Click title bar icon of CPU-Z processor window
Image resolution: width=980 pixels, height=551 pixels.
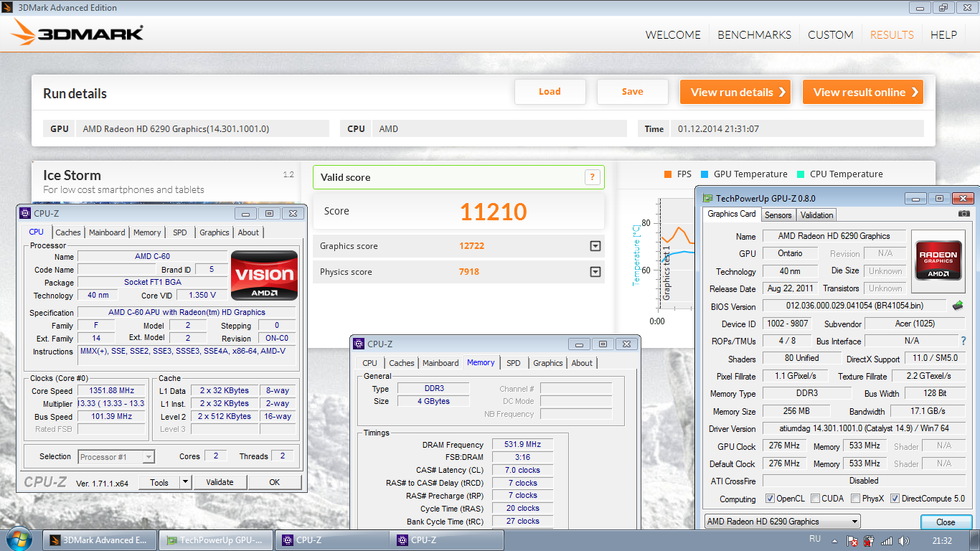[x=25, y=213]
